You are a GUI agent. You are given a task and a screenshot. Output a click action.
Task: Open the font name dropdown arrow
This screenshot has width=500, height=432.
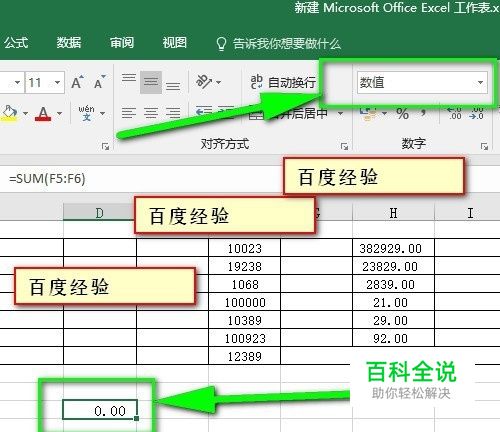tap(17, 82)
